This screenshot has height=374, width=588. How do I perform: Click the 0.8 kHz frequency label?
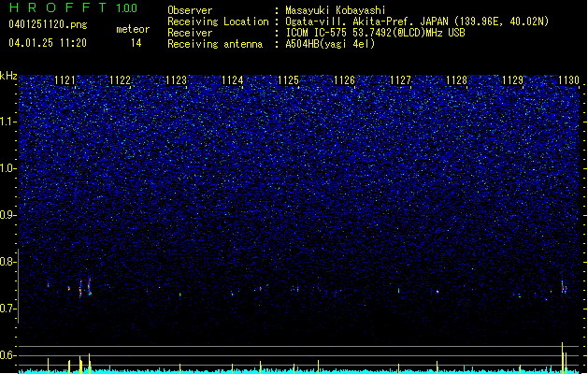click(8, 262)
